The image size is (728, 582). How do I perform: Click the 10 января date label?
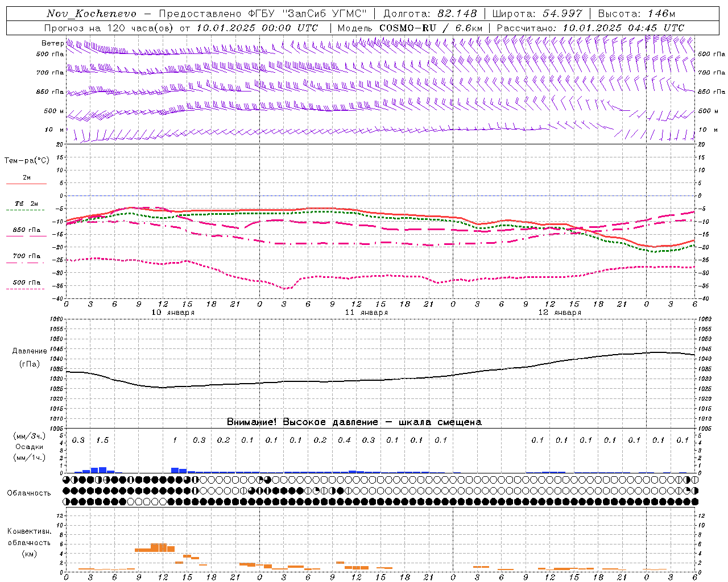pyautogui.click(x=173, y=313)
